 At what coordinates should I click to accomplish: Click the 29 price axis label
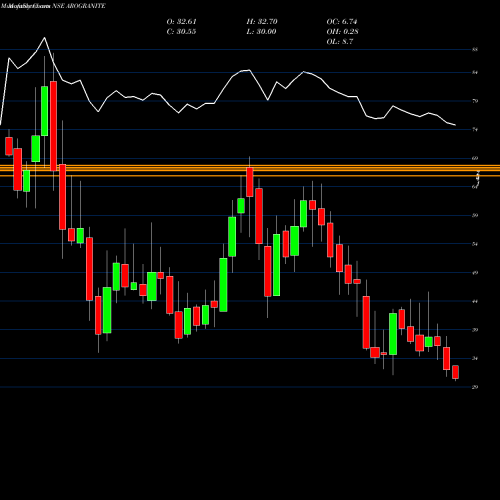pos(475,387)
